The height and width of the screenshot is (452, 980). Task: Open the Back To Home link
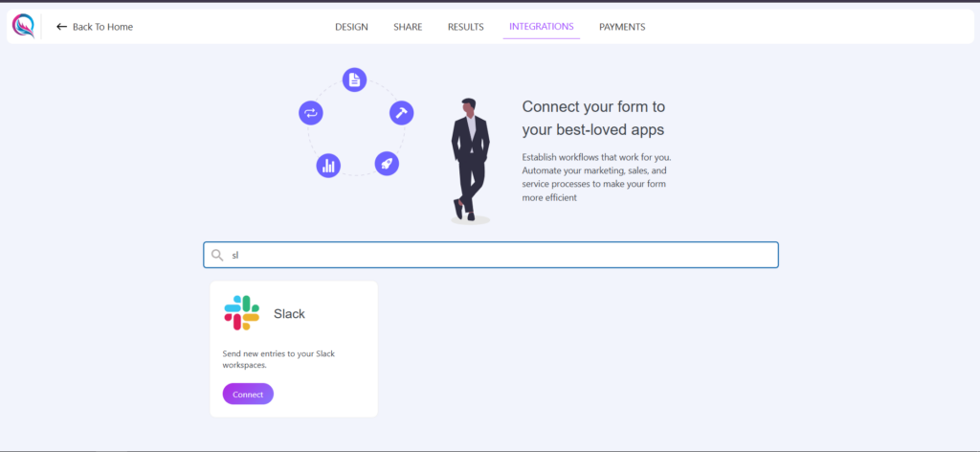95,27
